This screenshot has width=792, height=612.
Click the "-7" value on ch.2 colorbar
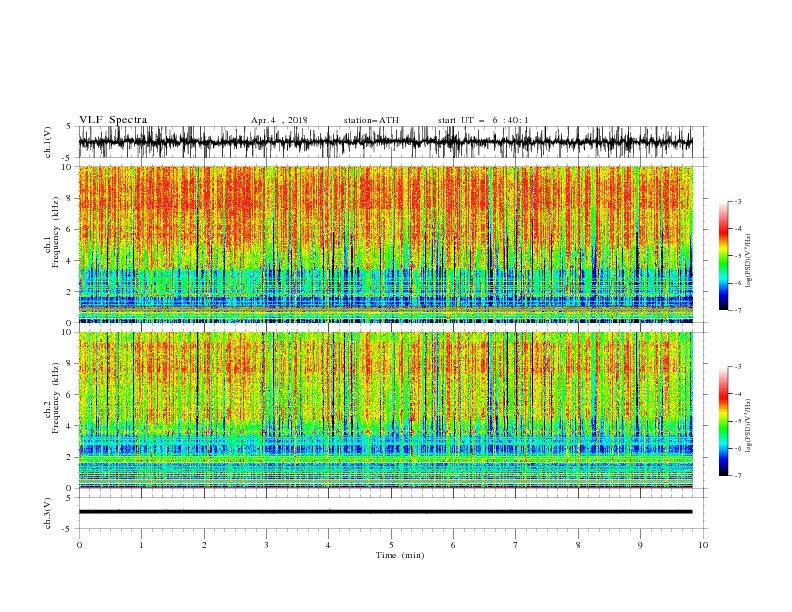click(738, 475)
